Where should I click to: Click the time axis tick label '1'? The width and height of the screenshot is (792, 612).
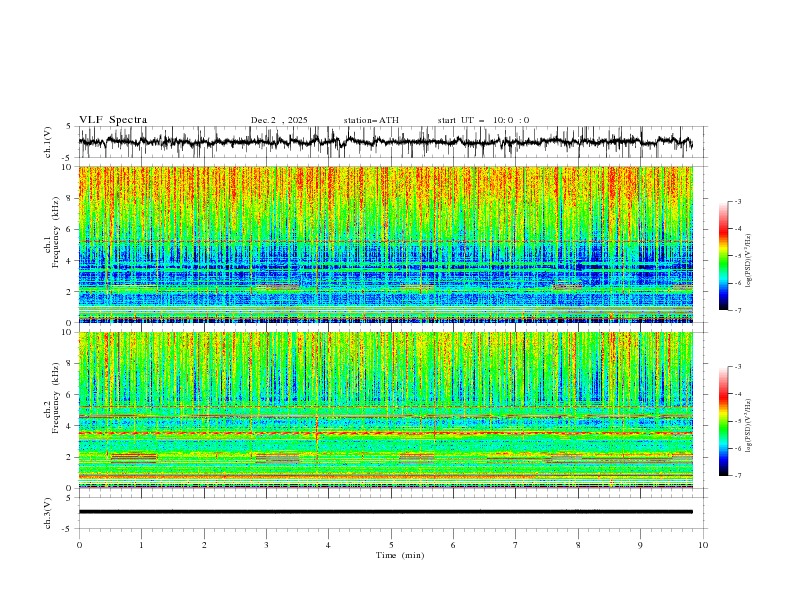coord(141,545)
